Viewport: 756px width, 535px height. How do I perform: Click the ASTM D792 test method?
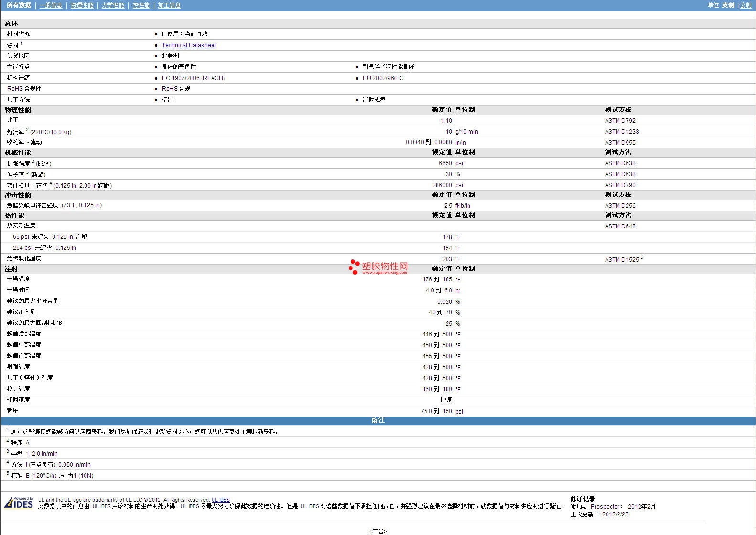coord(620,121)
